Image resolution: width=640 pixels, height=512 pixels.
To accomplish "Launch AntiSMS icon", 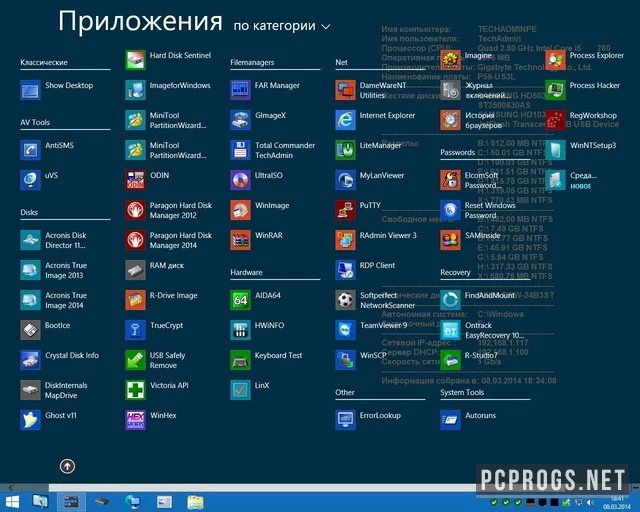I will (30, 150).
